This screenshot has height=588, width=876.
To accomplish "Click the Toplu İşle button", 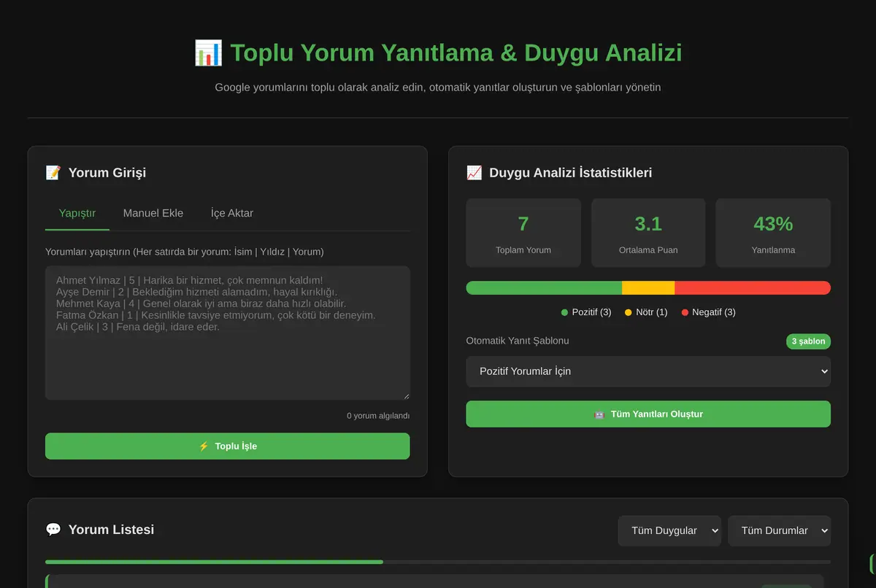I will point(228,446).
